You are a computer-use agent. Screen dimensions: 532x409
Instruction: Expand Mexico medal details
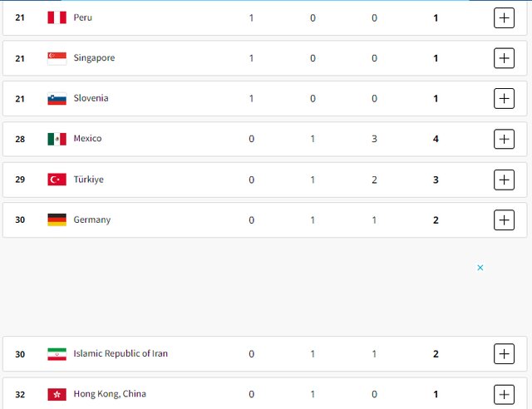coord(504,139)
